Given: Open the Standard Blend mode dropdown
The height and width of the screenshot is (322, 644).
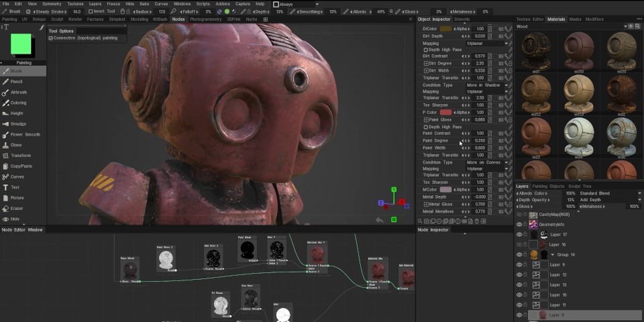Looking at the screenshot, I should [x=610, y=193].
